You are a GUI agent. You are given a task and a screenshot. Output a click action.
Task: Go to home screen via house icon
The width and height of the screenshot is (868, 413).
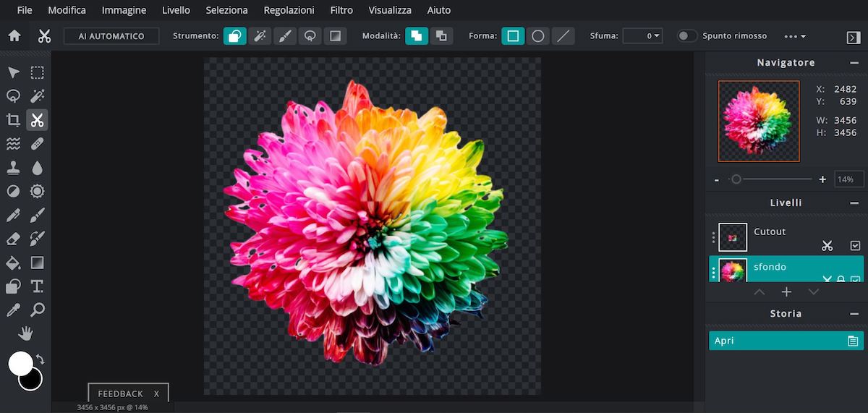click(14, 36)
